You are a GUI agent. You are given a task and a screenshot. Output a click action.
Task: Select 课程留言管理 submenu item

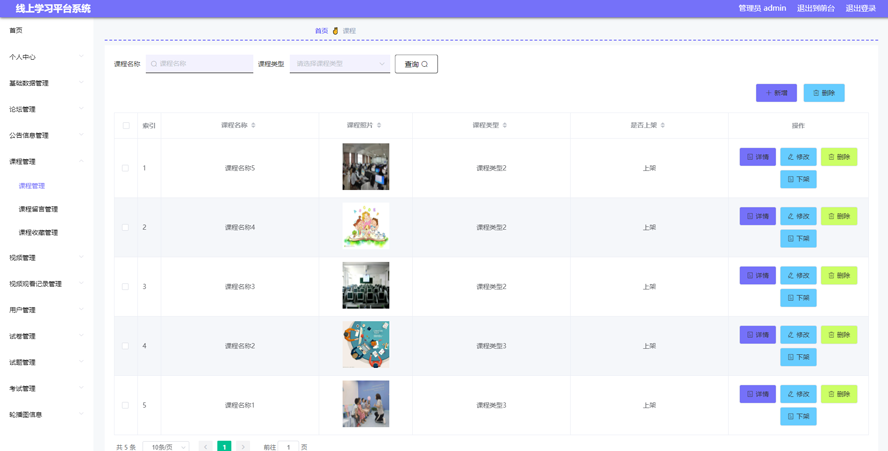pyautogui.click(x=38, y=209)
